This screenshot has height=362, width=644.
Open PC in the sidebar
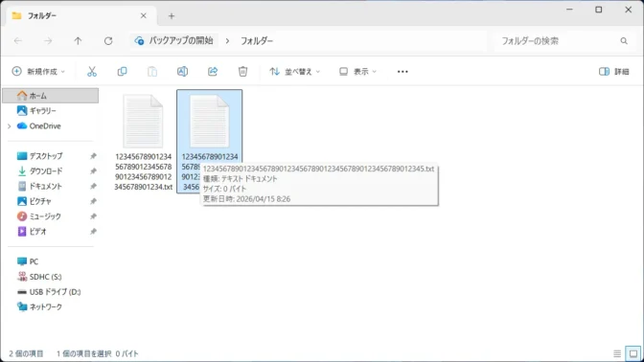[x=28, y=261]
